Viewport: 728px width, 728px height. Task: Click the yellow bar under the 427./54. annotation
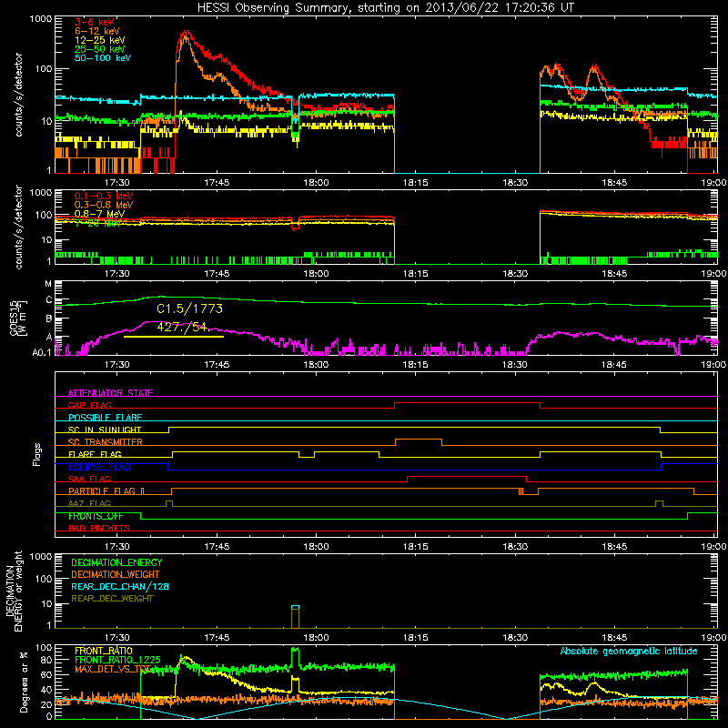click(x=174, y=337)
